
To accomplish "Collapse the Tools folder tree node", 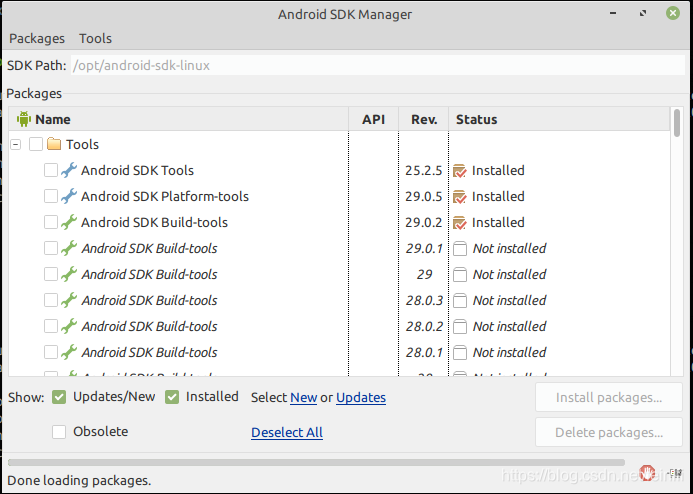I will [15, 144].
